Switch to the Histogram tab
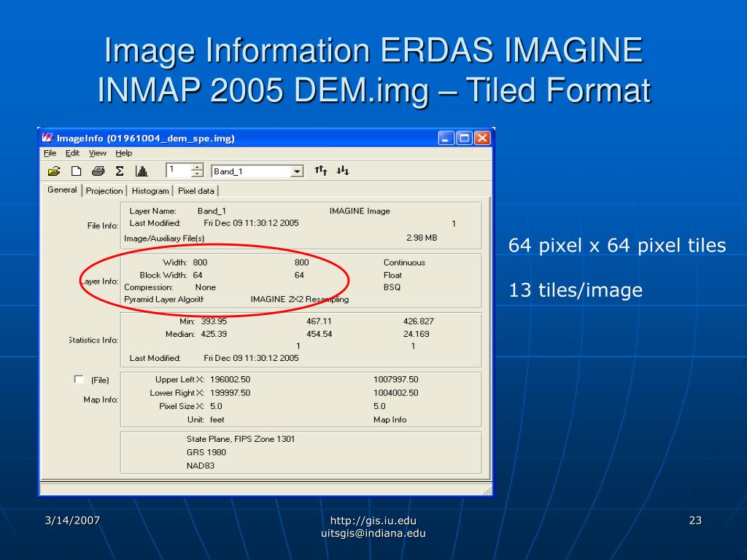The height and width of the screenshot is (560, 747). [x=150, y=191]
